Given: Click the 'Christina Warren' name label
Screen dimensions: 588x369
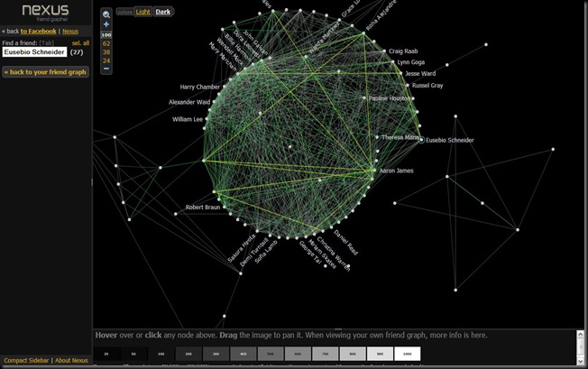Looking at the screenshot, I should (x=334, y=254).
